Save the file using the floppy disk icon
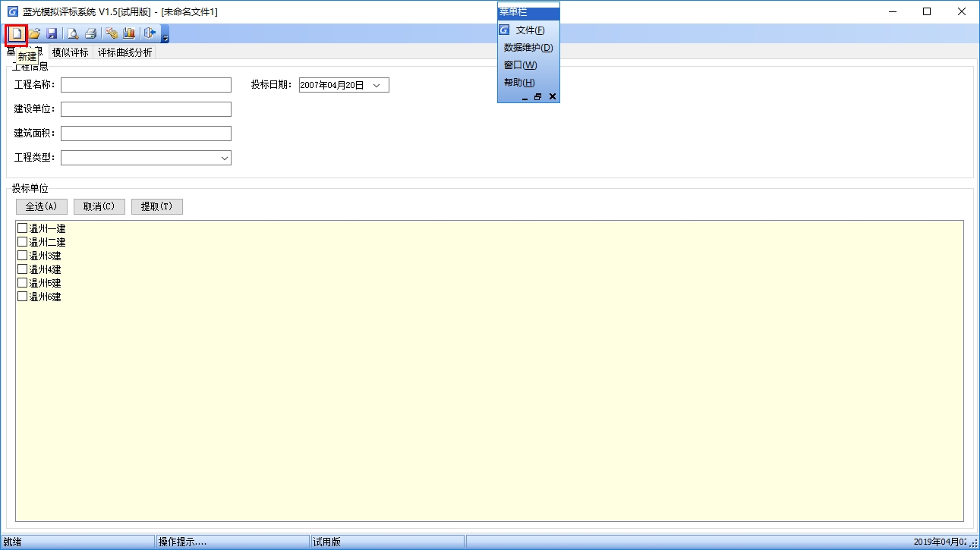This screenshot has height=550, width=980. (52, 33)
